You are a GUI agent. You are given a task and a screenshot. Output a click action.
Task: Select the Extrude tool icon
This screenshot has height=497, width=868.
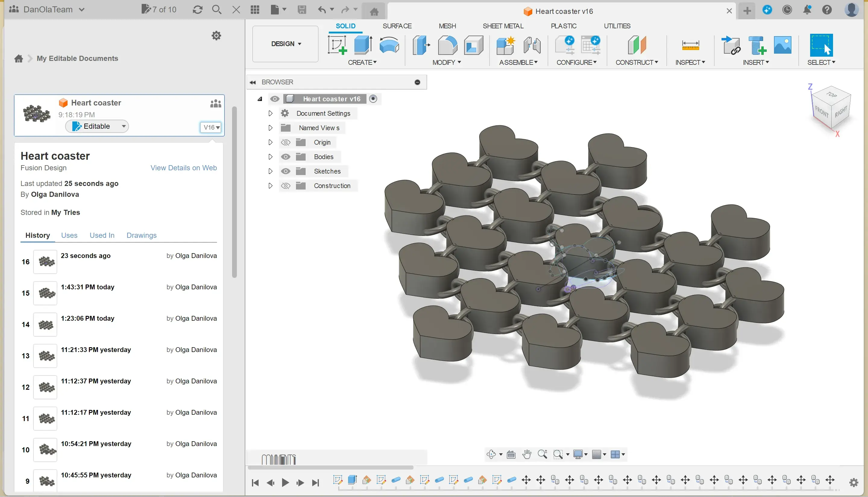pos(363,45)
